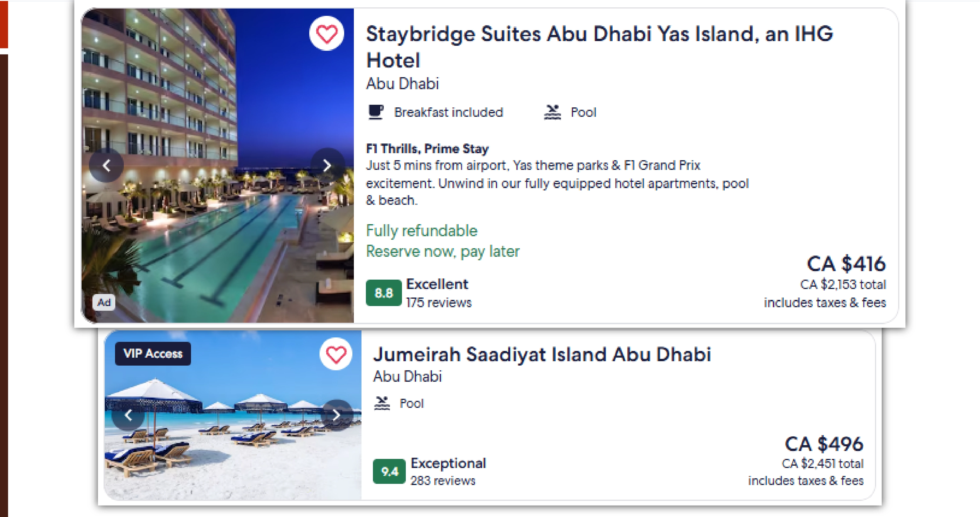The width and height of the screenshot is (980, 517).
Task: Click the 9.4 rating badge
Action: [x=389, y=471]
